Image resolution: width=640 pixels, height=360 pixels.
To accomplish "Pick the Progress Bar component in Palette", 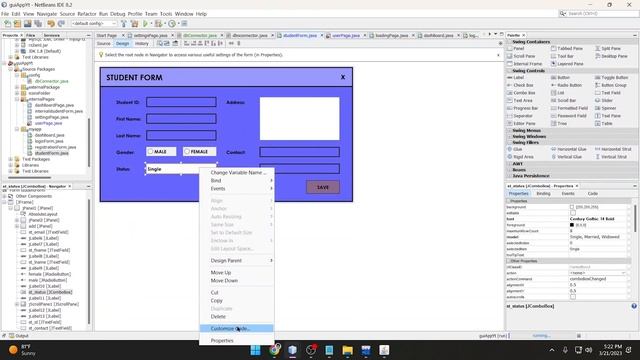I will 522,108.
